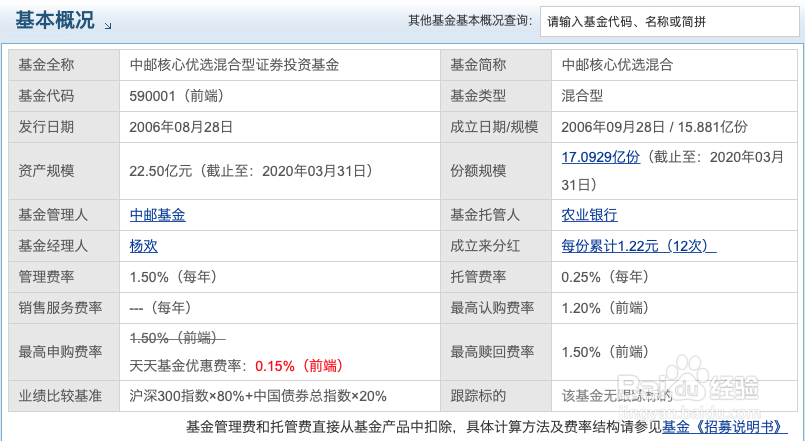Select the 基金类型 label cell
Image resolution: width=805 pixels, height=441 pixels.
[x=496, y=96]
